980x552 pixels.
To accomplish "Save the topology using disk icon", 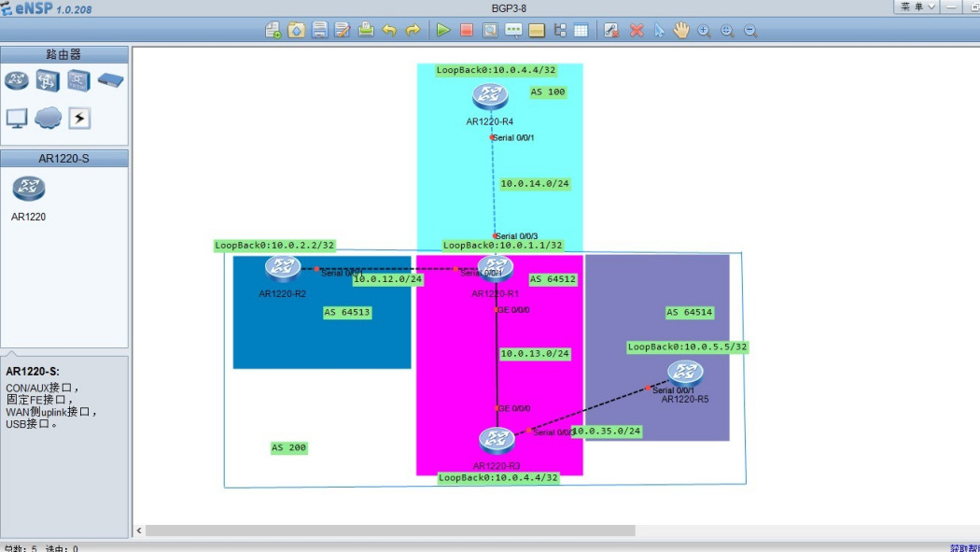I will pyautogui.click(x=319, y=30).
